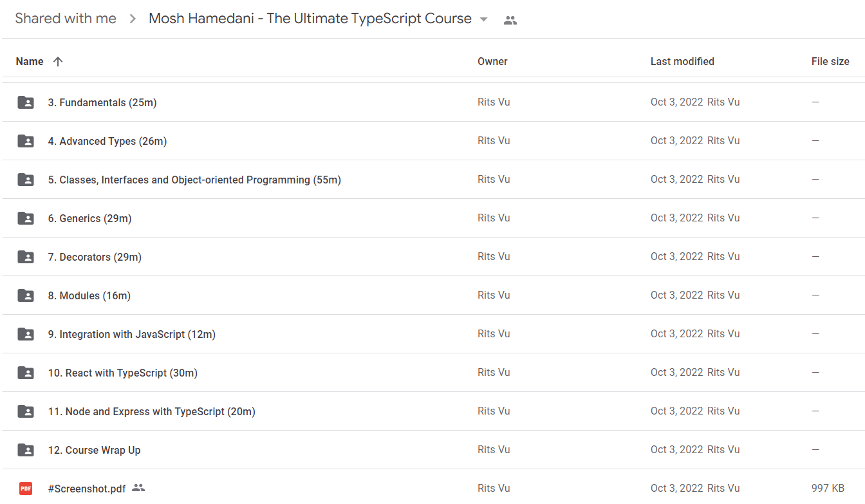Select the File size column header
The height and width of the screenshot is (504, 865).
tap(830, 61)
